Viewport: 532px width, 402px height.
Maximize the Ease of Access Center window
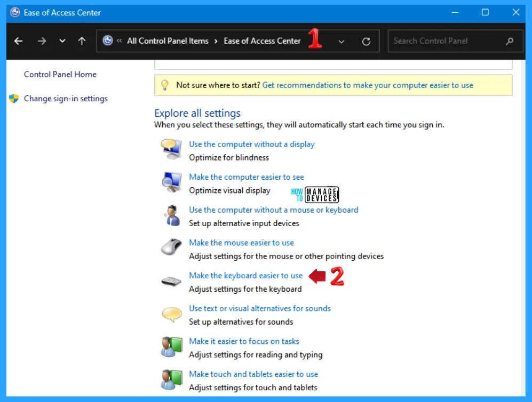485,13
